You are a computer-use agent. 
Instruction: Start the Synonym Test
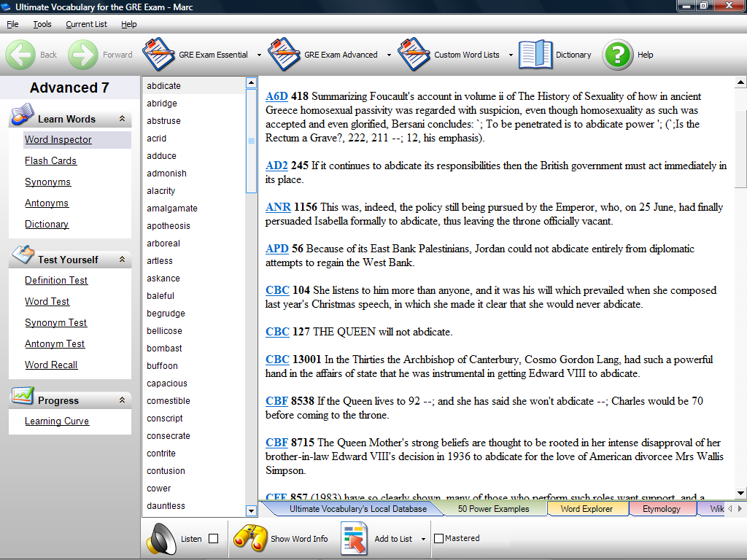pos(55,322)
